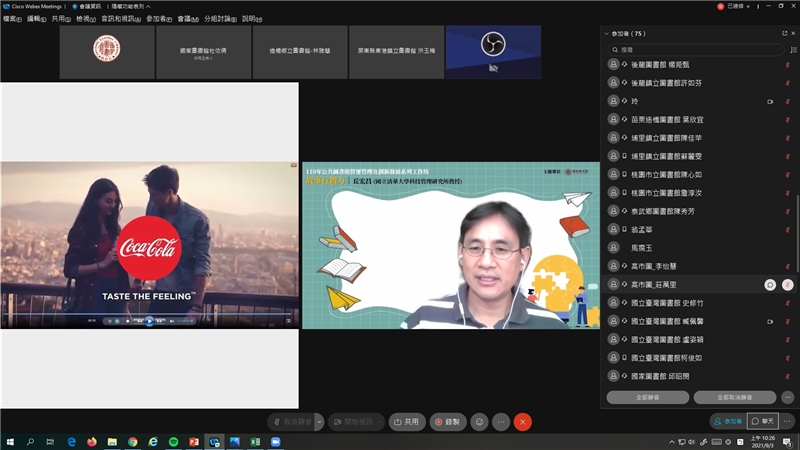
Task: Toggle mute icon for 國家圖書館 邱昭閔
Action: pyautogui.click(x=788, y=377)
